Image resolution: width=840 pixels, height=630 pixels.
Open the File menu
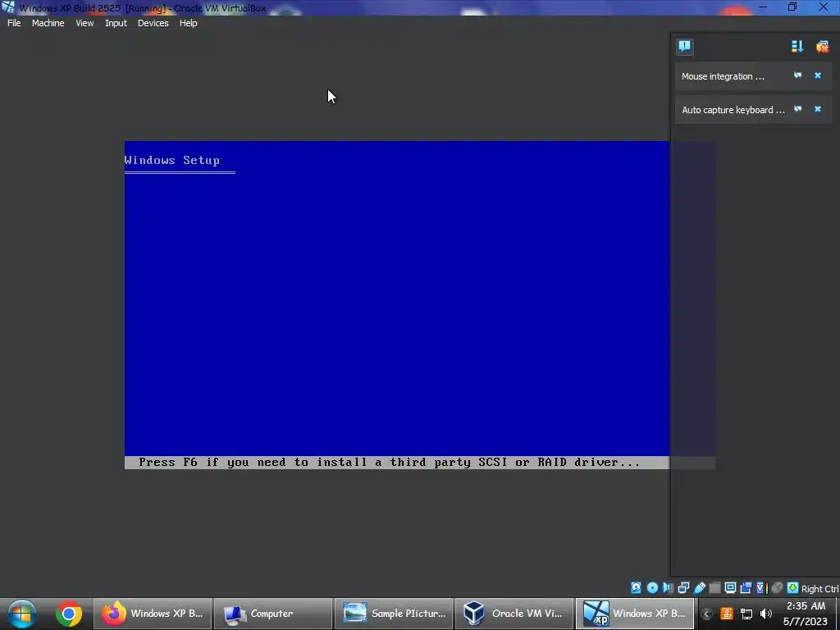[14, 23]
